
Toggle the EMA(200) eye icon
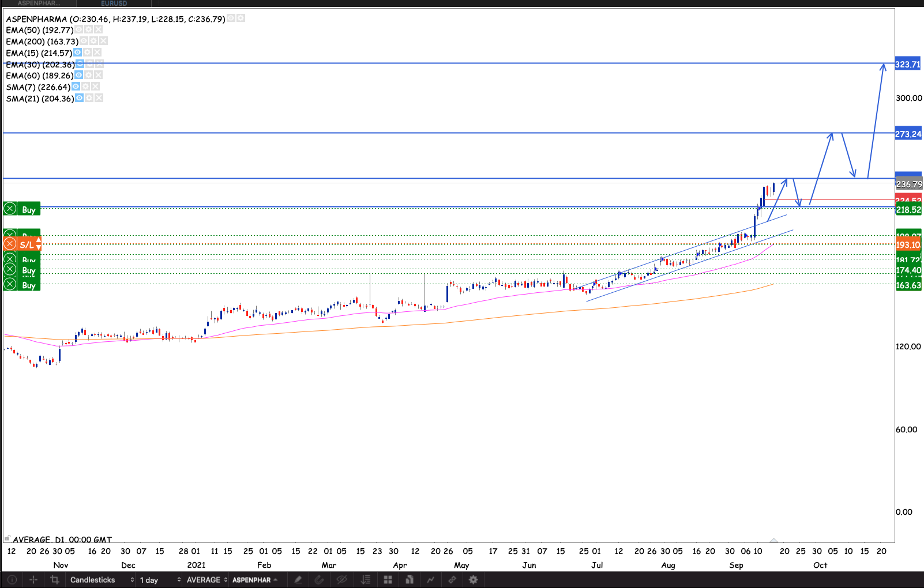tap(84, 42)
